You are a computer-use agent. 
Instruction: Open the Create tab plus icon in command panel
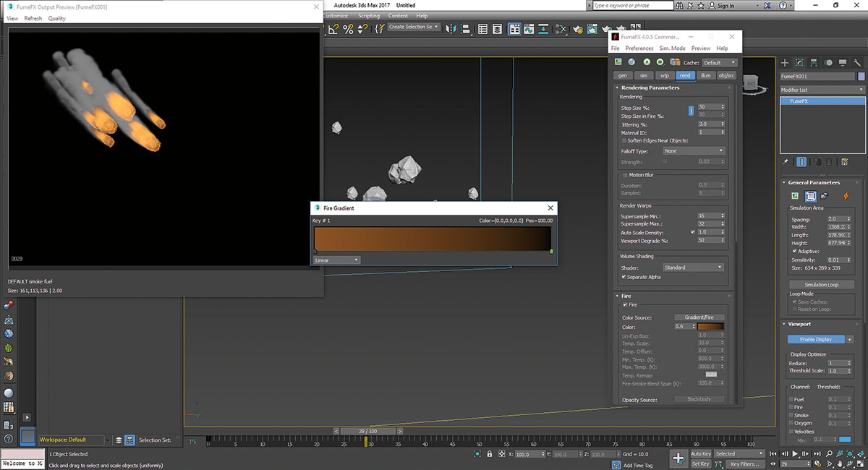coord(785,63)
